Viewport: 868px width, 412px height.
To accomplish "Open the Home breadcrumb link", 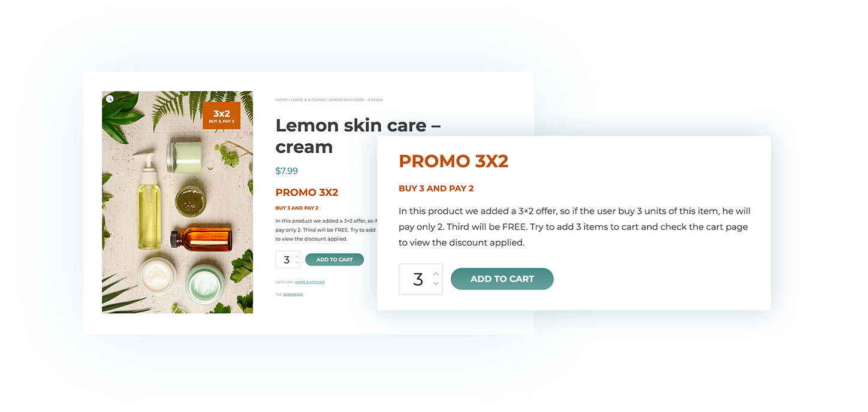I will coord(281,100).
